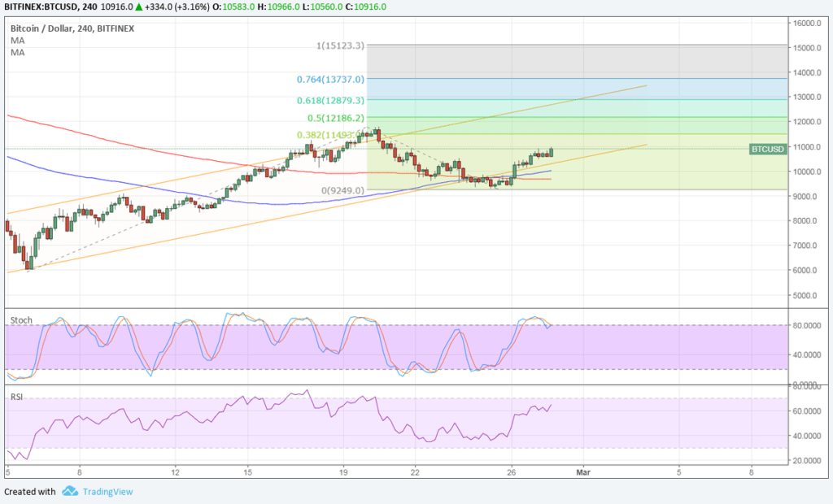The image size is (833, 504).
Task: Click the 16000.0 price axis value
Action: [808, 23]
